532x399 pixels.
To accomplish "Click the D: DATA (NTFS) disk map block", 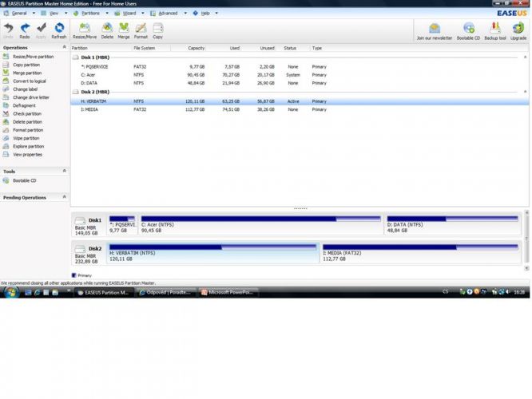I will (x=453, y=225).
